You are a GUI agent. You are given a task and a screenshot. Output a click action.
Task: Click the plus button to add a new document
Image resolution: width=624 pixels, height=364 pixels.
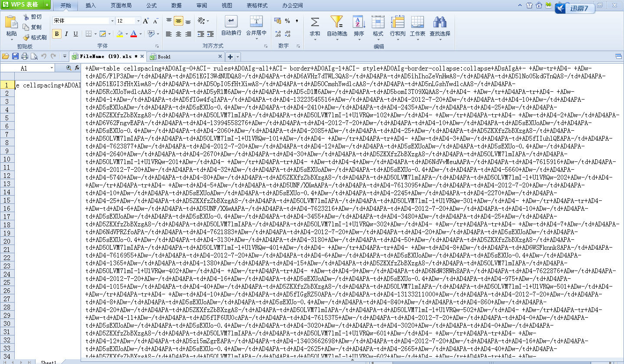click(230, 57)
